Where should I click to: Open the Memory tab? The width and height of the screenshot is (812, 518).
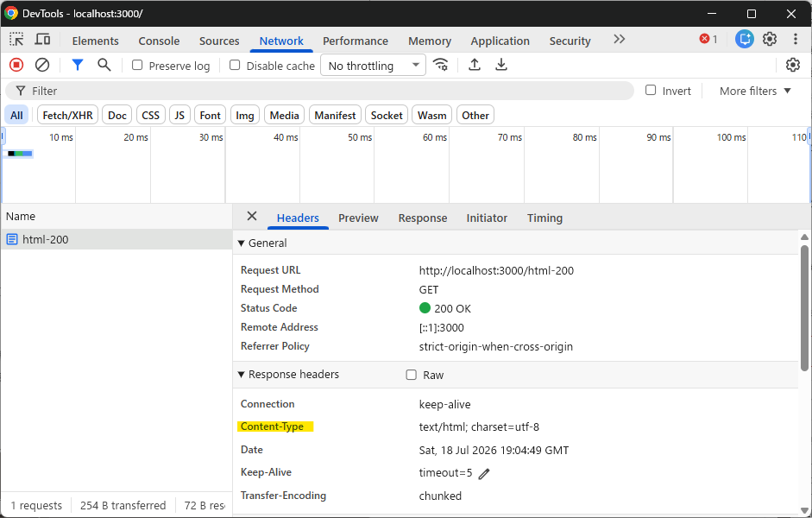coord(430,41)
